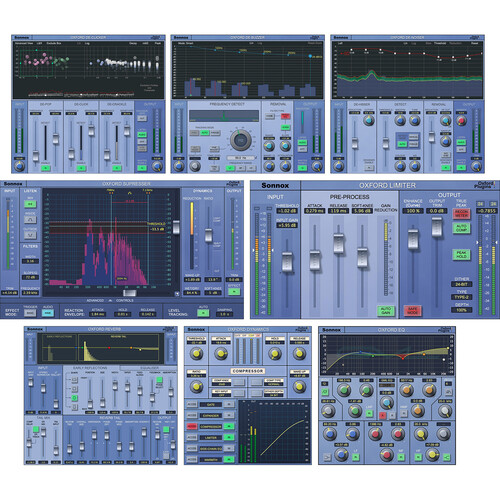This screenshot has width=500, height=500.
Task: Open the Dither 24-BIT selector in Limiter
Action: 461,284
